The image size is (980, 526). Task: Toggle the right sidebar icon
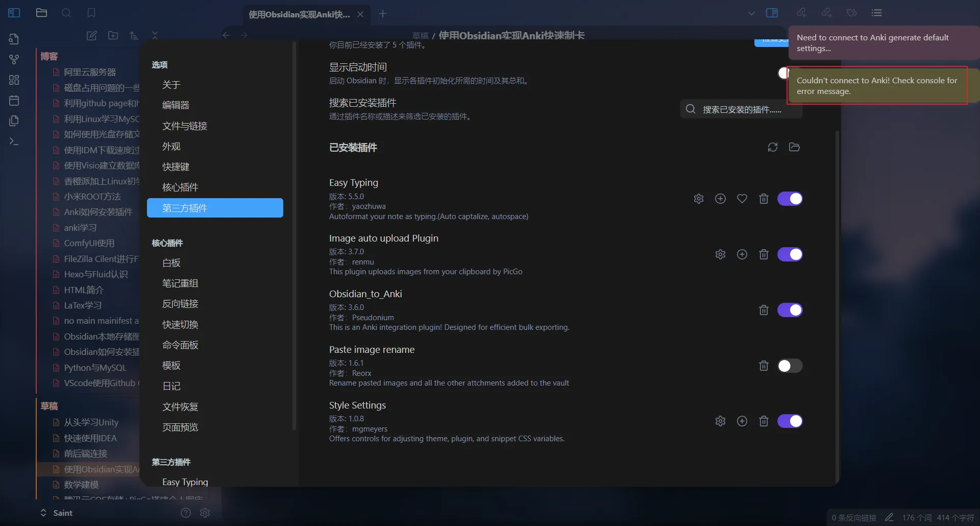tap(772, 13)
